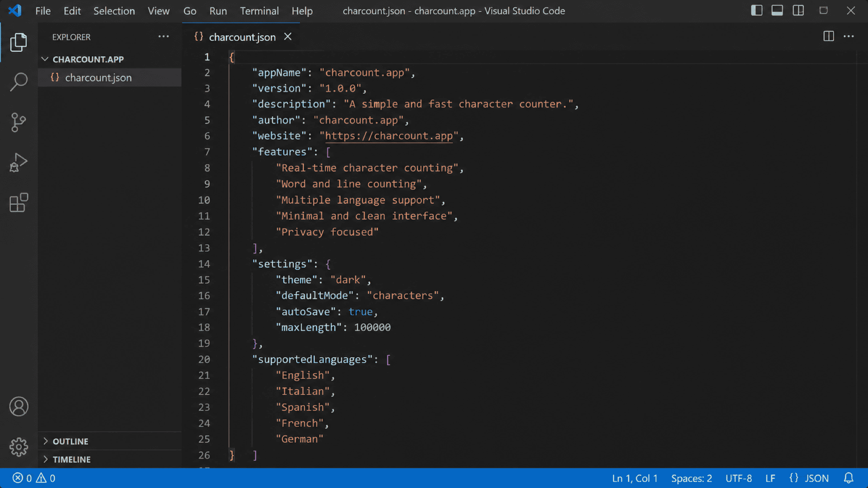Change language mode via JSON label
Viewport: 868px width, 488px height.
817,478
